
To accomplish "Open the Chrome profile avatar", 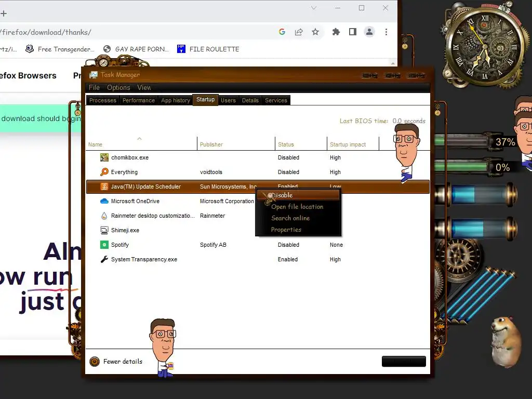I will 369,32.
